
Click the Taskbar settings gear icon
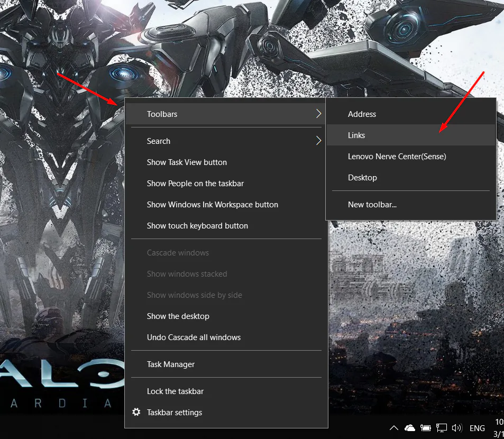pos(136,412)
